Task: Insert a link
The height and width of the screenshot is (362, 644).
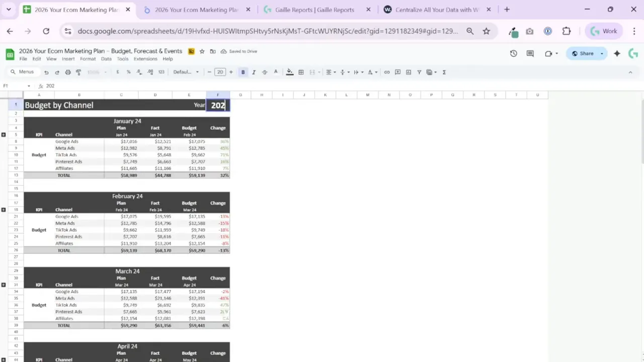Action: (x=386, y=72)
